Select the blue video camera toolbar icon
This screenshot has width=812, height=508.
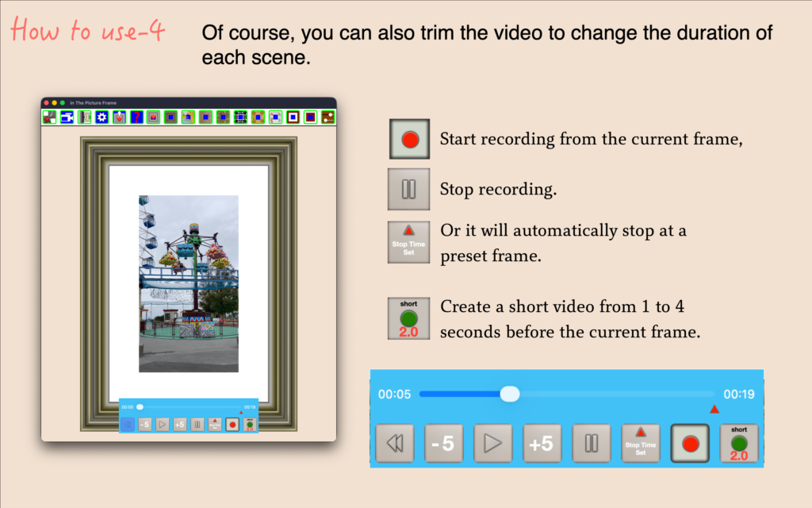(x=67, y=117)
